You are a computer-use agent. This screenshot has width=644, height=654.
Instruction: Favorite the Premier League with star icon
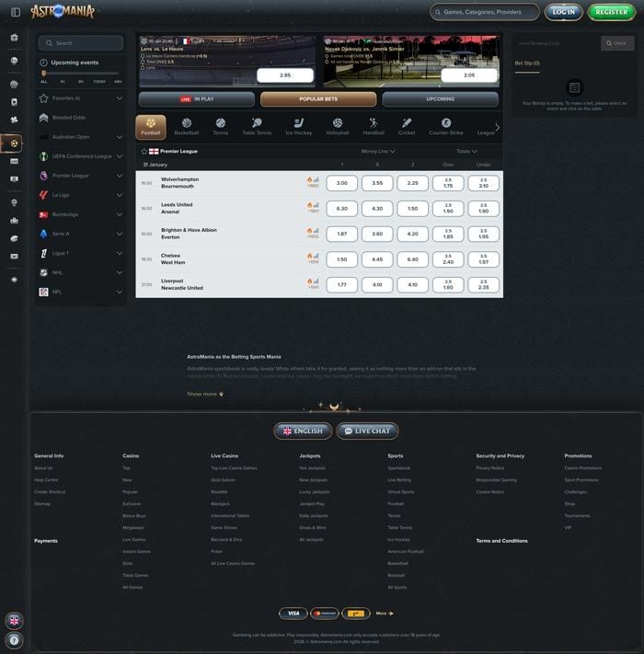click(x=144, y=151)
